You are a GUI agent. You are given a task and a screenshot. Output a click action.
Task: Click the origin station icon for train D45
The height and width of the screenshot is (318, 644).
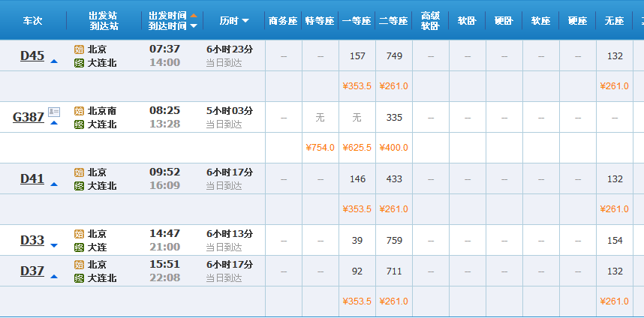[79, 49]
